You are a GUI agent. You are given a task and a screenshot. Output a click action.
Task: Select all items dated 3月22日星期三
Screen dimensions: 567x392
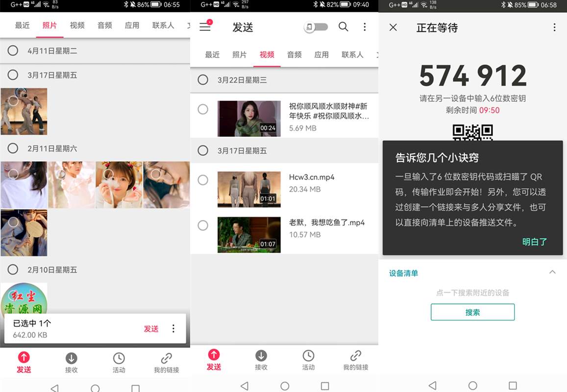coord(203,80)
